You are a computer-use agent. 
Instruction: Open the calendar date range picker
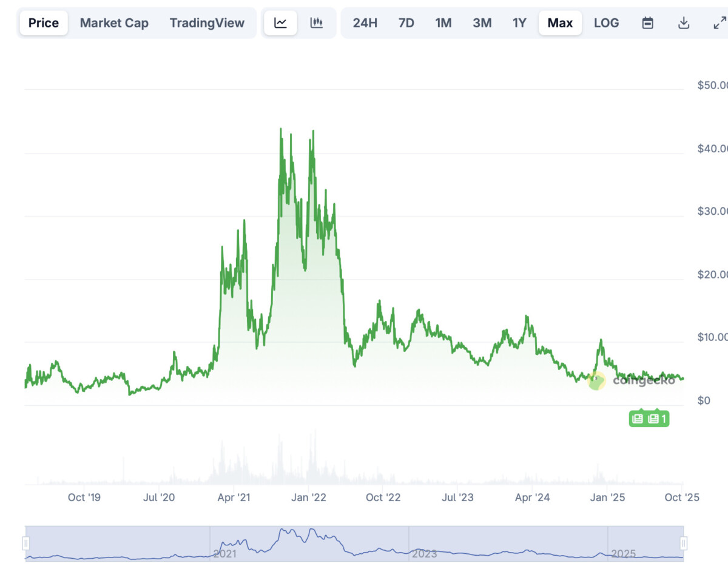point(648,23)
